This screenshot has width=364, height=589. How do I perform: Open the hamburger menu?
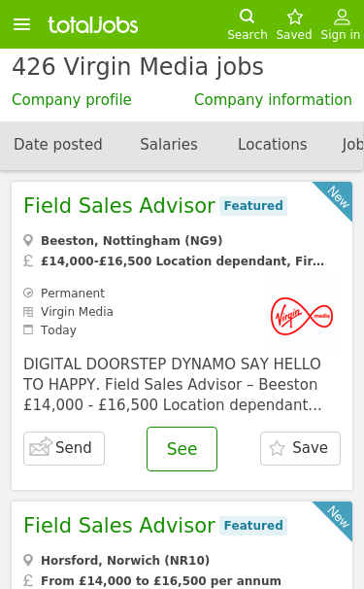point(21,24)
